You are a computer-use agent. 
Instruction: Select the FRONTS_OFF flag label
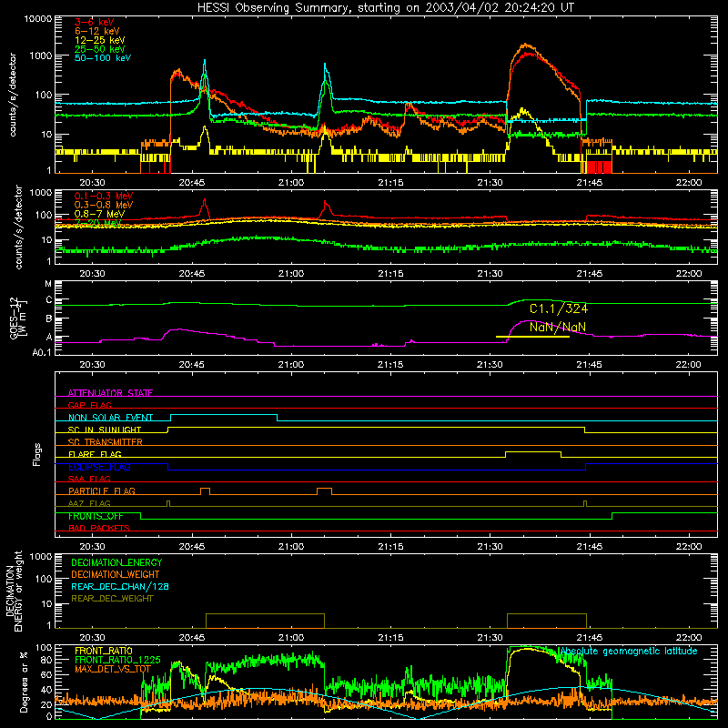point(96,516)
